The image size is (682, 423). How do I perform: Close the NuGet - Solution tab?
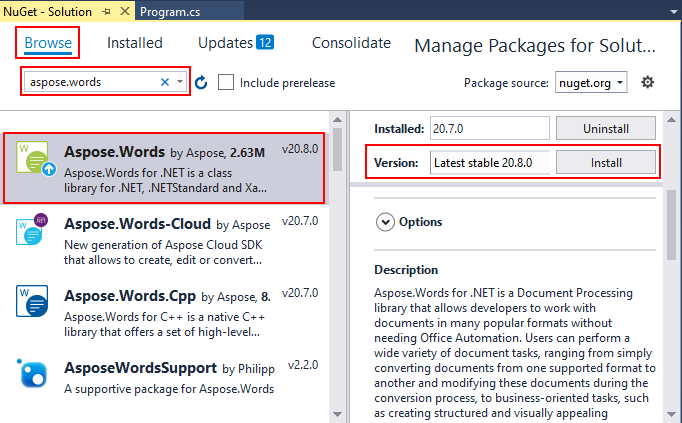click(125, 12)
